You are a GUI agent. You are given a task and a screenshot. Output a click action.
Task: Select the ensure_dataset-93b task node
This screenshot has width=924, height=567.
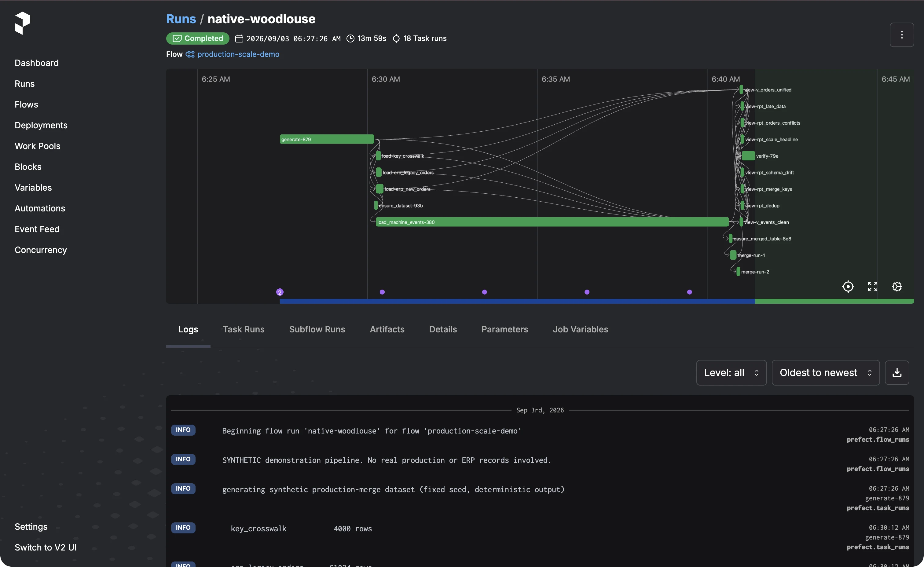tap(376, 206)
